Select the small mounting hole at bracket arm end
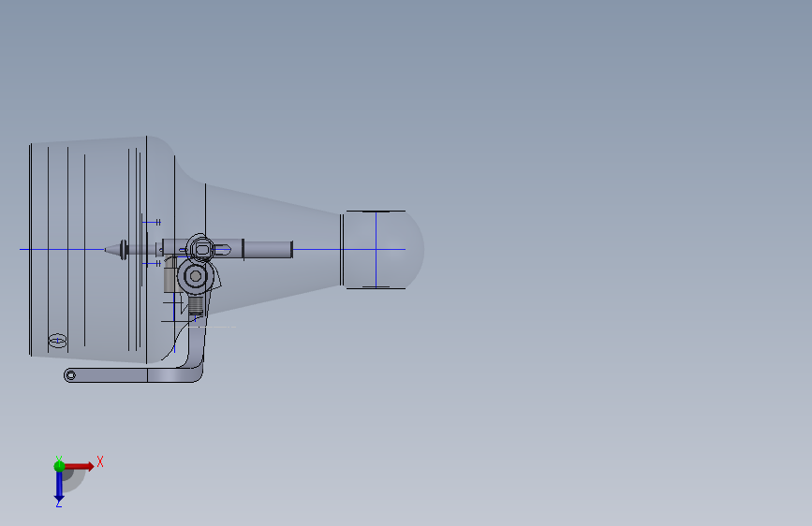This screenshot has width=812, height=526. click(x=71, y=375)
